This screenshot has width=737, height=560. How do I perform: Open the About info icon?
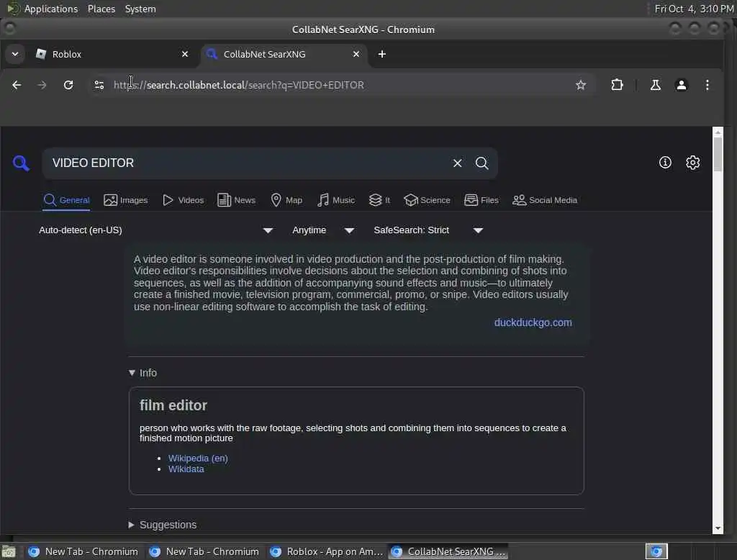pyautogui.click(x=665, y=163)
